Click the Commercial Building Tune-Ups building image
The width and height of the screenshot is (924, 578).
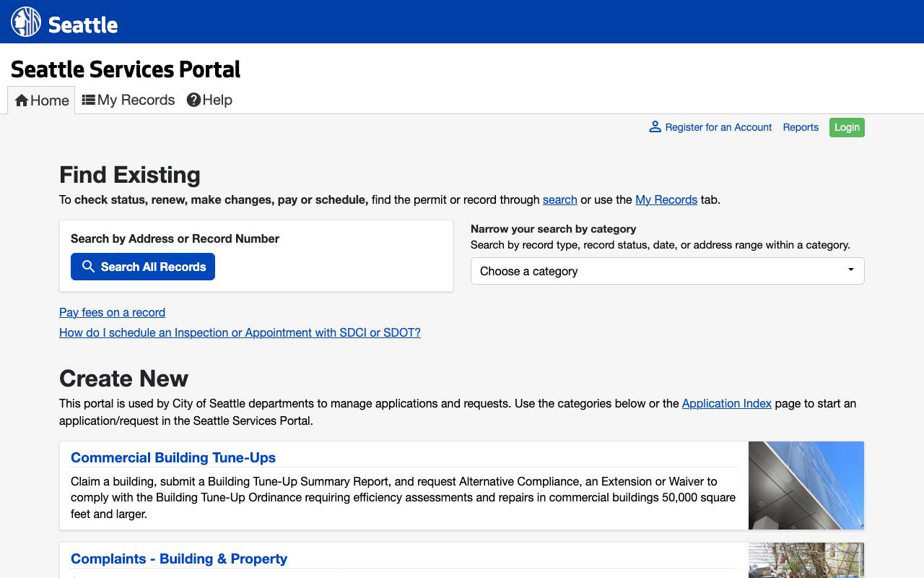click(x=806, y=486)
